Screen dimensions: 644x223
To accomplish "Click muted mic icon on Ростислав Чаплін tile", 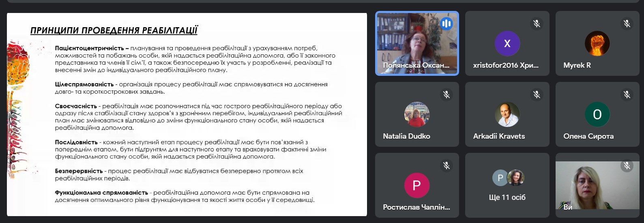I will [446, 165].
